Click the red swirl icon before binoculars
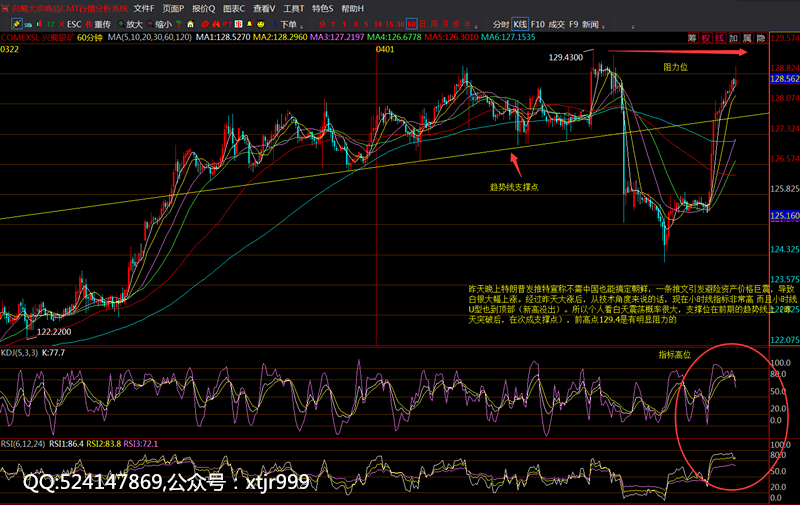This screenshot has width=800, height=505. pyautogui.click(x=205, y=24)
